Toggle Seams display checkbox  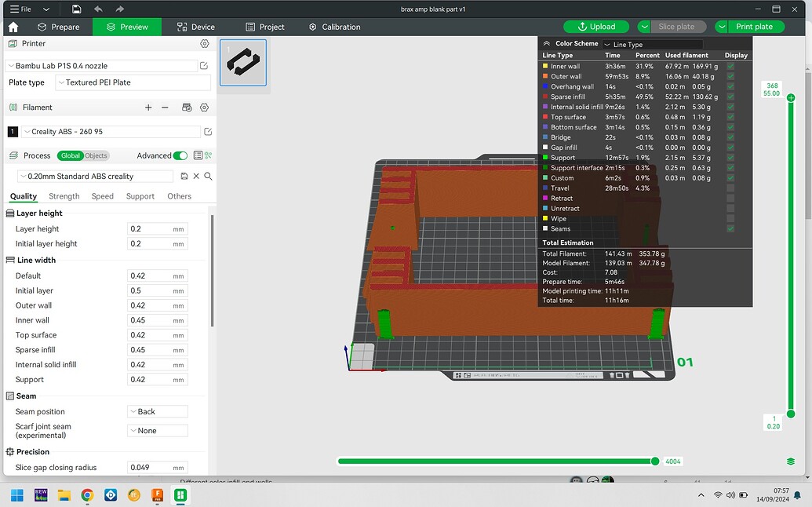730,228
